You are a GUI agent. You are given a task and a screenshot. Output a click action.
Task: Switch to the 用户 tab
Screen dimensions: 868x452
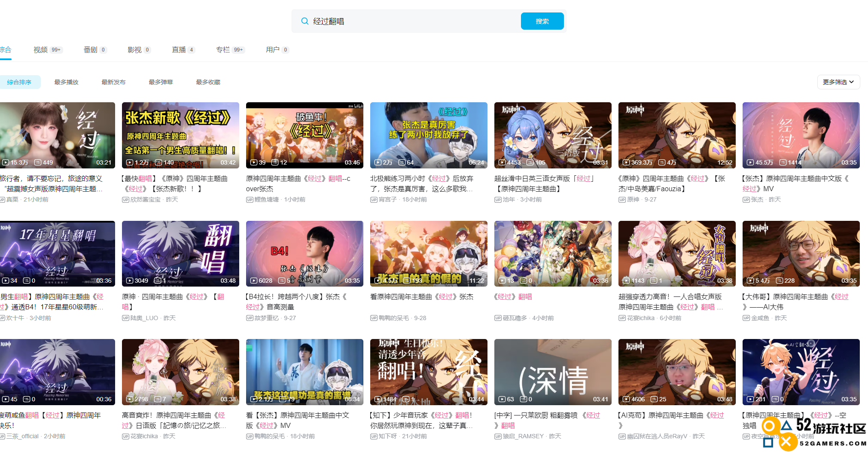point(277,50)
